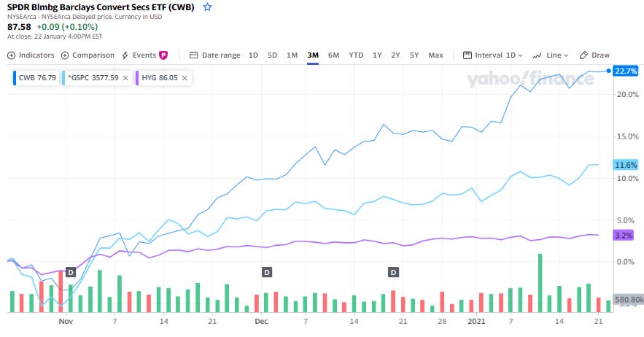Click the Line chart type icon
The image size is (644, 337).
538,55
